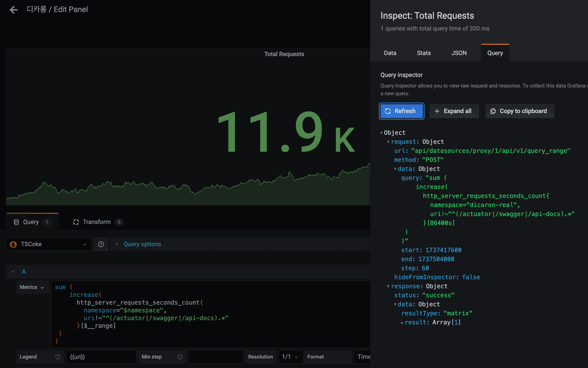Screen dimensions: 588x368
Task: Click the TSCoke Prometheus datasource icon
Action: (x=13, y=244)
